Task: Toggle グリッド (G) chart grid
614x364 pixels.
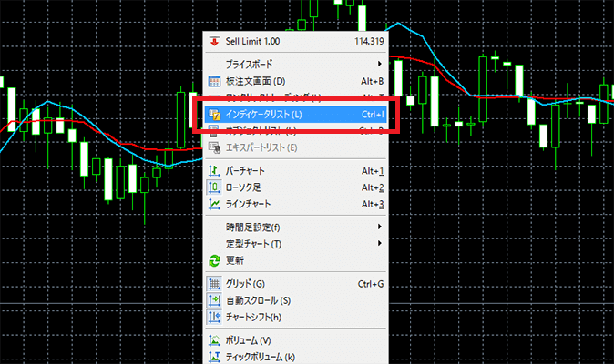Action: pyautogui.click(x=296, y=284)
